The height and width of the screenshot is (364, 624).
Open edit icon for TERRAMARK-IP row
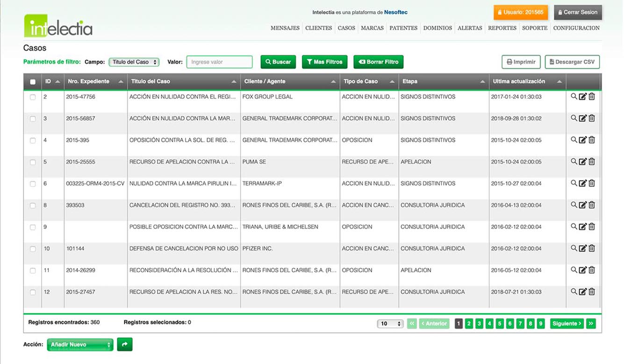click(582, 184)
